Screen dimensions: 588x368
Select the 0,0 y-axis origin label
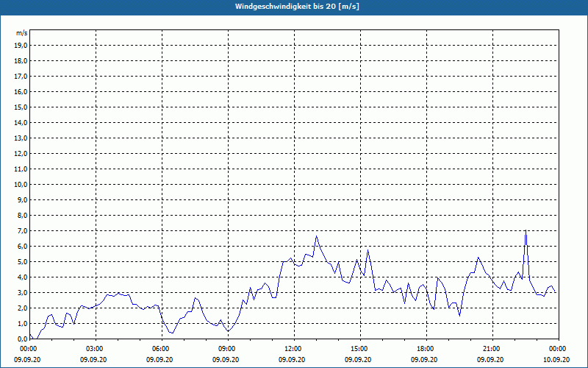(22, 339)
